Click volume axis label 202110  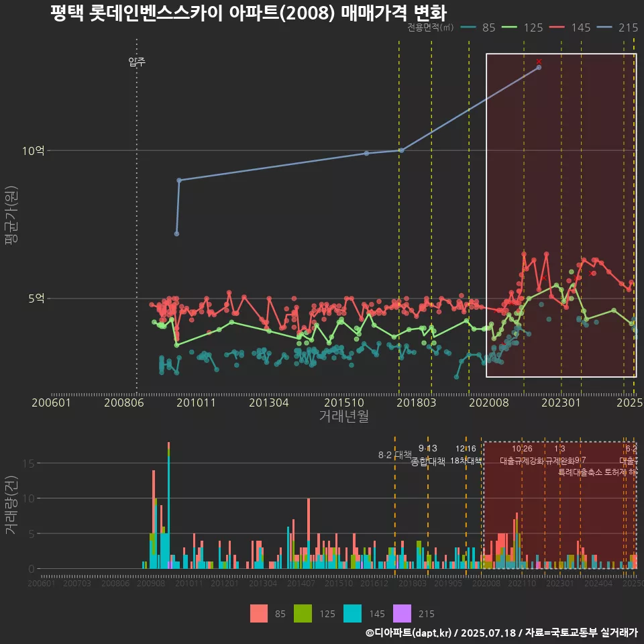pyautogui.click(x=522, y=583)
